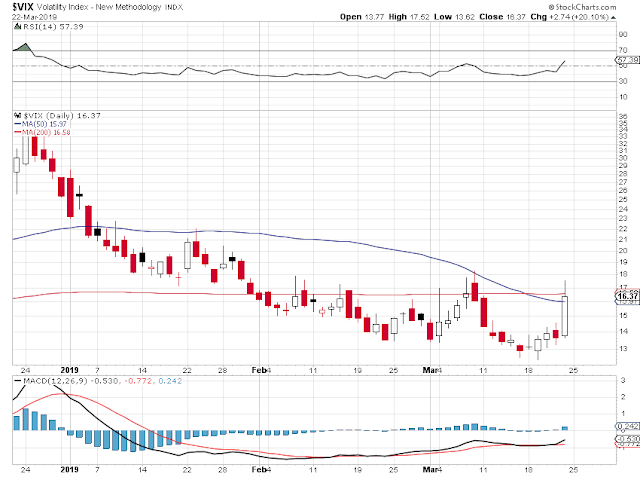Click the 22-Mar-2019 date label
The width and height of the screenshot is (640, 477).
pos(34,17)
